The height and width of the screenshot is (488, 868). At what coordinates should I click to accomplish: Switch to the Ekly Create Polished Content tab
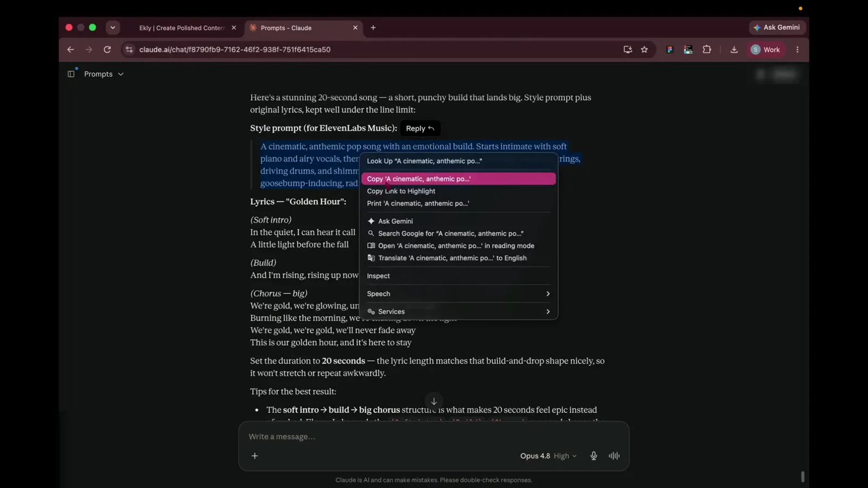tap(182, 28)
